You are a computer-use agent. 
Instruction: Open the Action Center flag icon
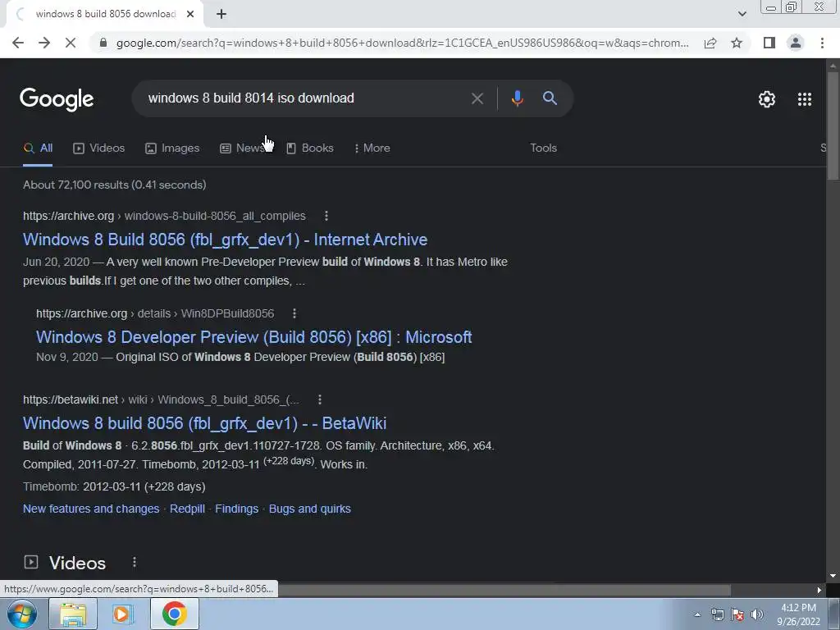[x=737, y=614]
